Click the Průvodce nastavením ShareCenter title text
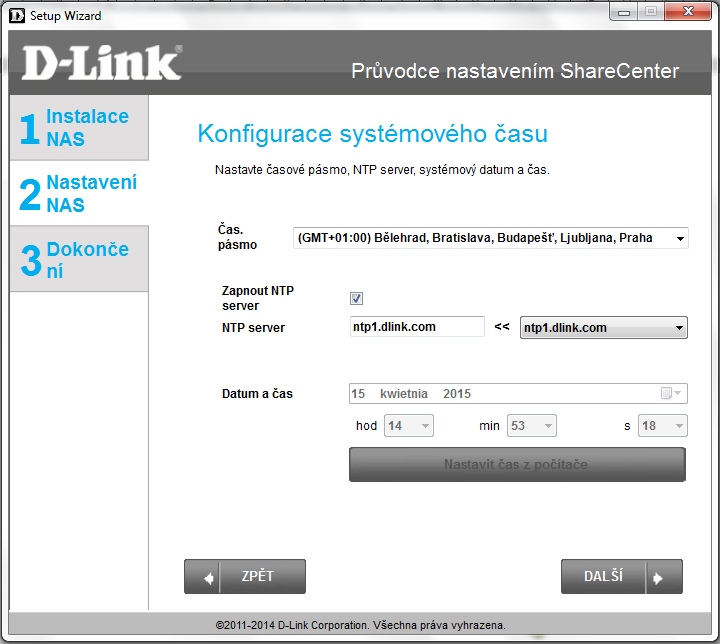The width and height of the screenshot is (720, 644). click(515, 71)
